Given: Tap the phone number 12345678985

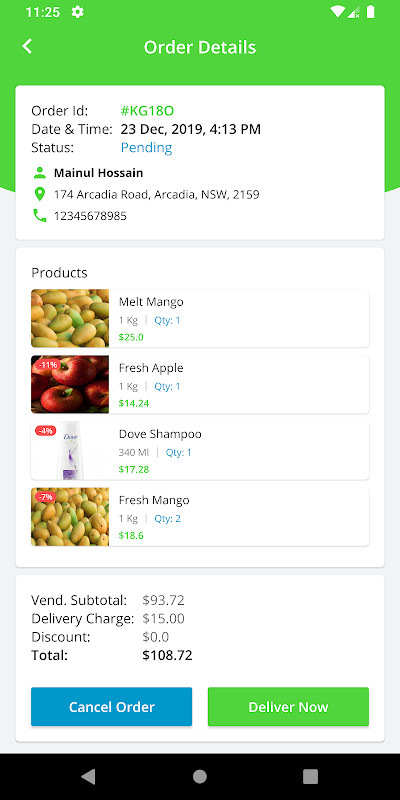Looking at the screenshot, I should point(90,216).
